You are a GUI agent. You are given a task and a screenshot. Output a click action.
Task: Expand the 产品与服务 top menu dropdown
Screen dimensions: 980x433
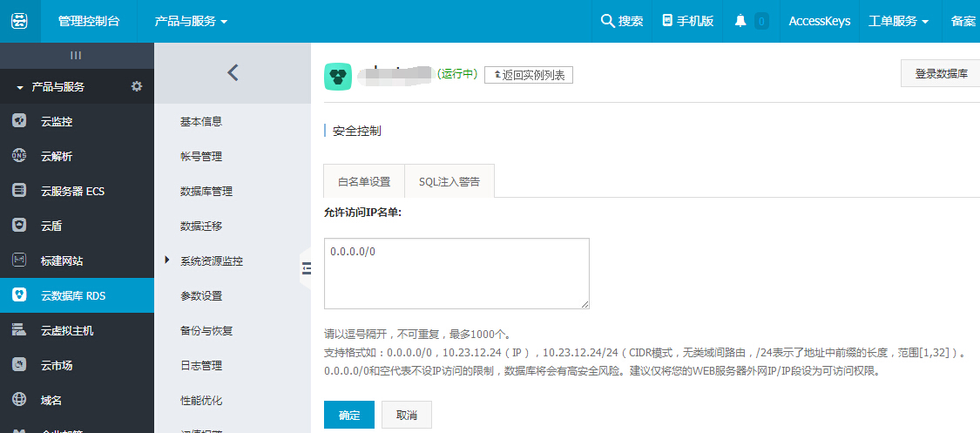click(191, 21)
